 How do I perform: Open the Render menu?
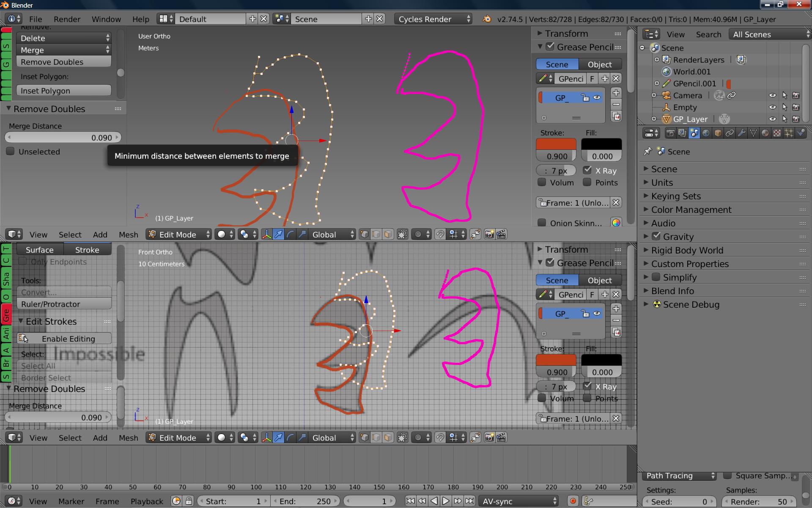click(67, 19)
